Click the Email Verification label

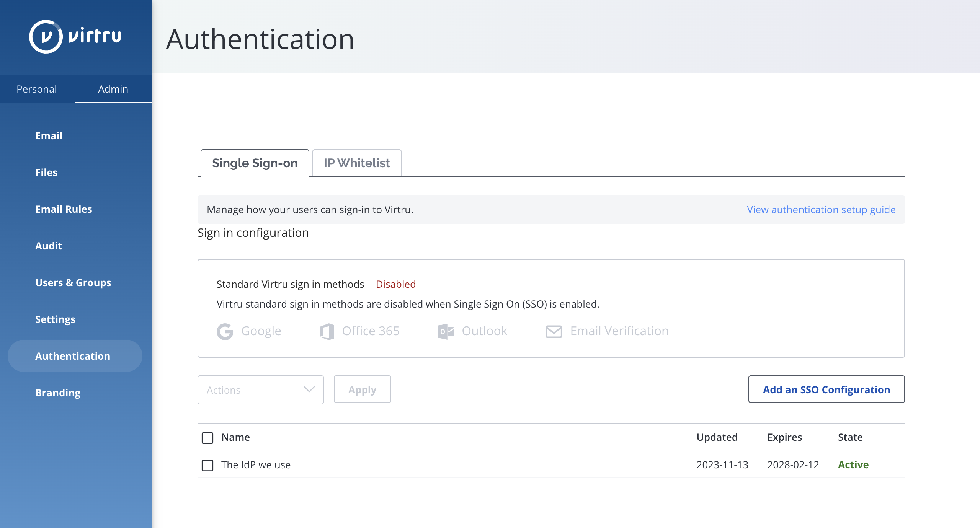pos(619,331)
